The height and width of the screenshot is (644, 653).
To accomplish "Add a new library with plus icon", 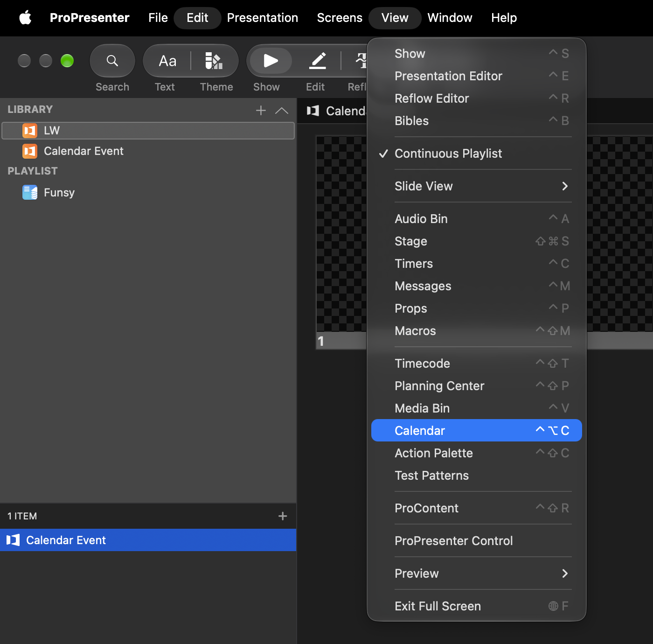I will [x=261, y=111].
